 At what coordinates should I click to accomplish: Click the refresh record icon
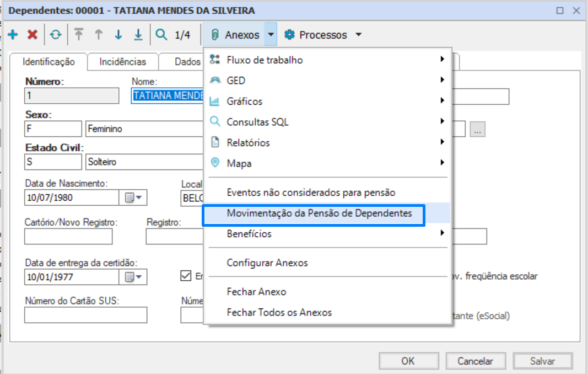[x=56, y=35]
